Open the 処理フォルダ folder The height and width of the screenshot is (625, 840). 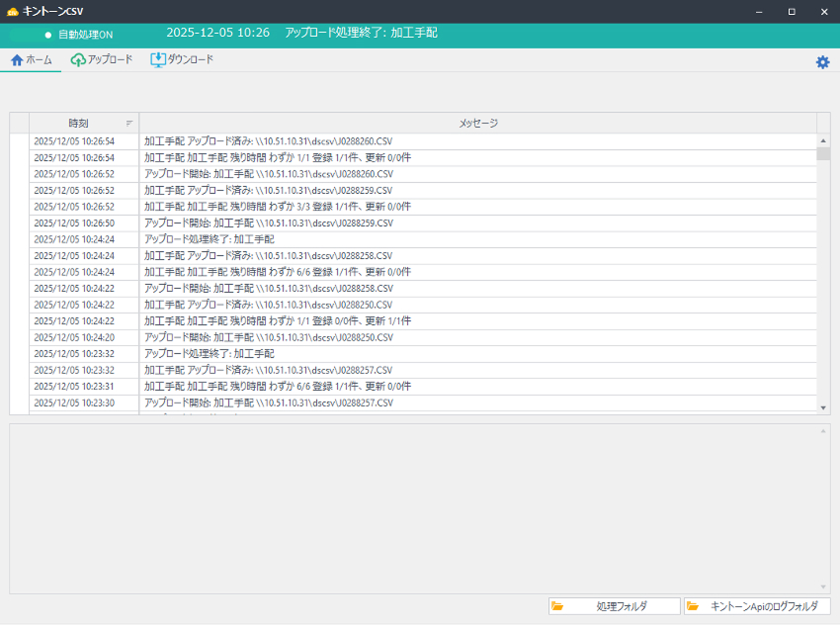615,606
